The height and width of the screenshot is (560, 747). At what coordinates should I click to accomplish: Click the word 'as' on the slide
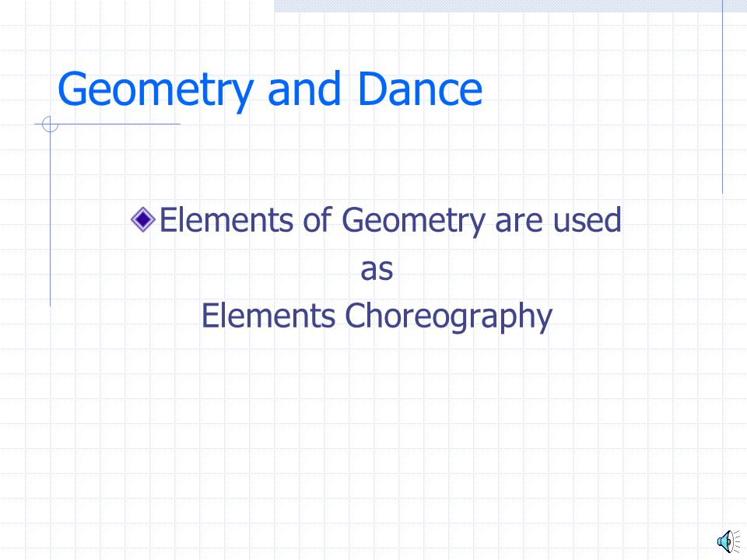377,270
